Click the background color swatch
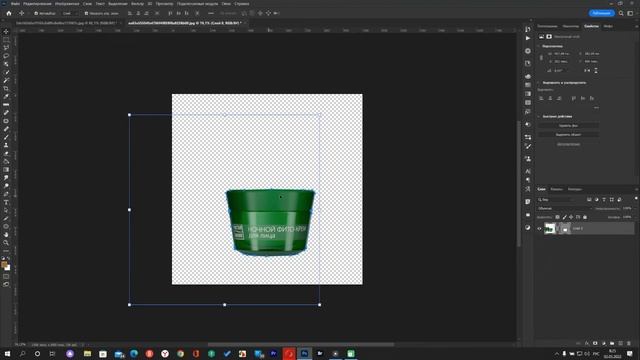640x360 pixels. click(x=8, y=268)
